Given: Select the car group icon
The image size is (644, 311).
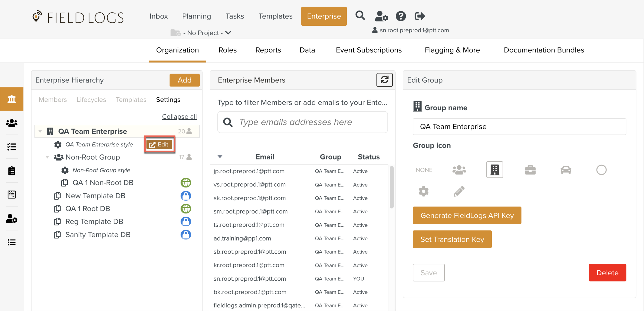Looking at the screenshot, I should tap(566, 170).
